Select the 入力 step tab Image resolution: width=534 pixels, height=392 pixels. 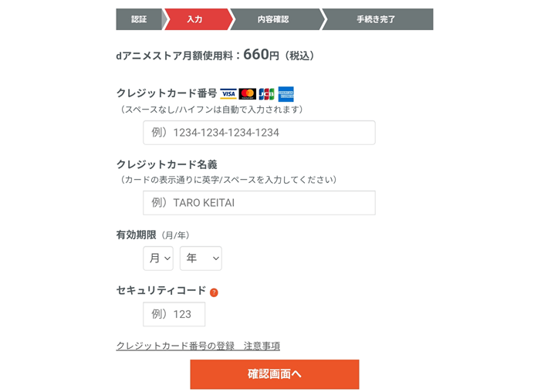click(195, 19)
